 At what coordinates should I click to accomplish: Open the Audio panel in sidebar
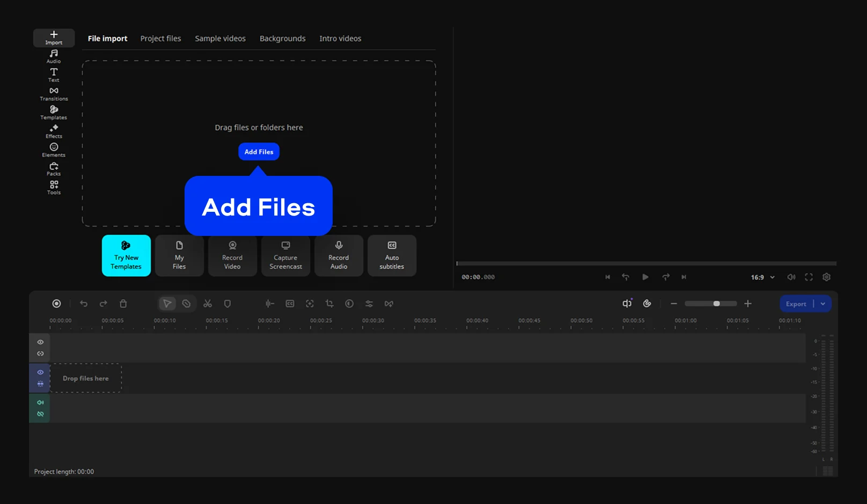54,56
